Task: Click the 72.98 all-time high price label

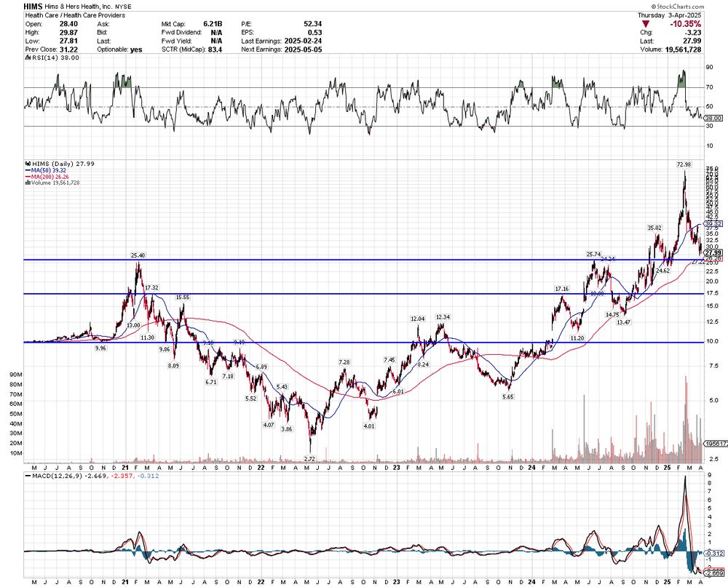Action: coord(684,164)
